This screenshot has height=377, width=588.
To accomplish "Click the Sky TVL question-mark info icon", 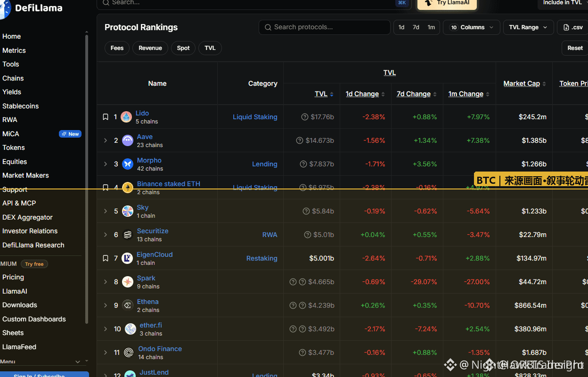I will tap(306, 211).
